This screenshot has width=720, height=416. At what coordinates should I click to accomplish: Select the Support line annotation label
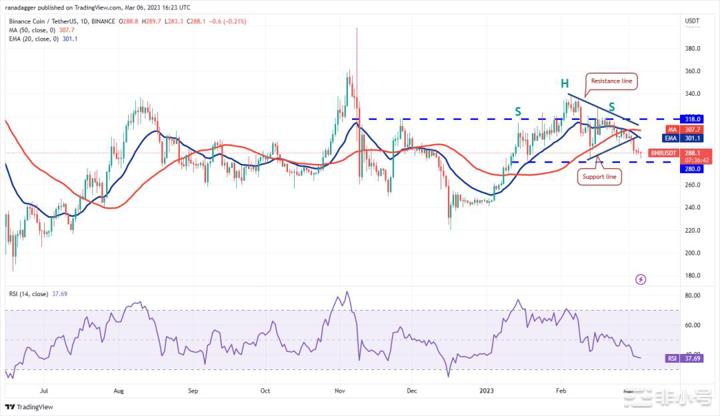[599, 176]
